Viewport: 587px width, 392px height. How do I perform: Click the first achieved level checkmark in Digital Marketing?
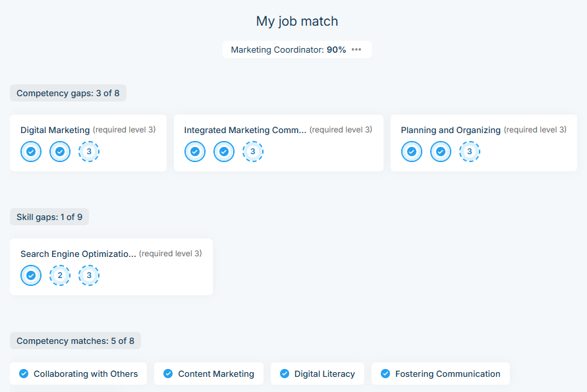click(x=31, y=152)
